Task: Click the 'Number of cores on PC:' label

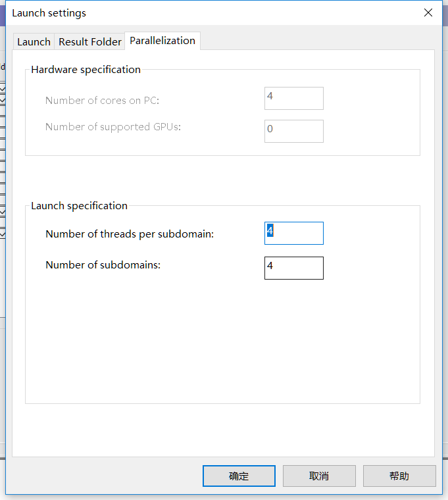Action: 102,101
